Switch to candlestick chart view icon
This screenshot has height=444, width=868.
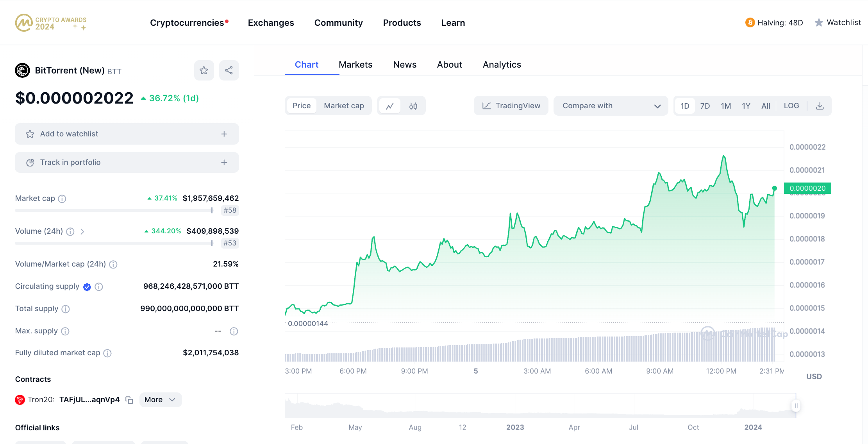coord(413,106)
